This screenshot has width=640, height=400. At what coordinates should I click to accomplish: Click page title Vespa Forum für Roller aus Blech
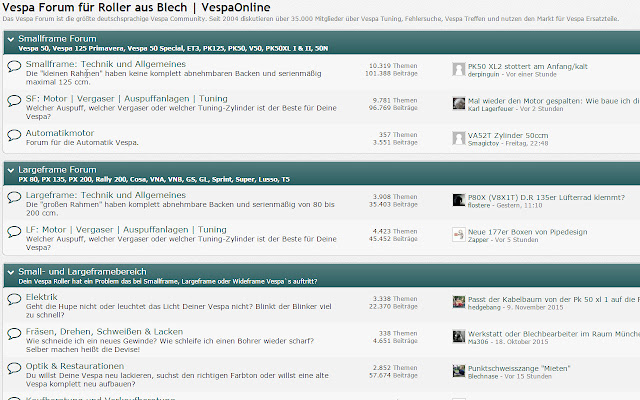tap(136, 7)
